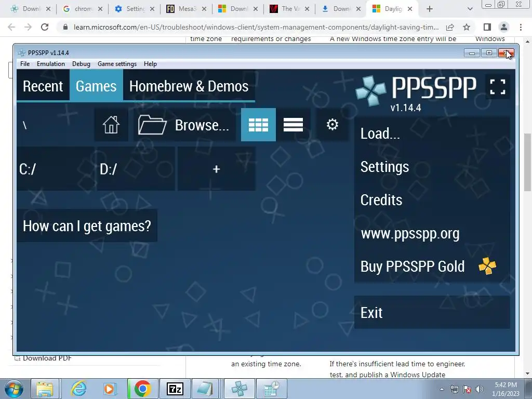Open the notepad taskbar icon
Viewport: 532px width, 399px height.
206,389
